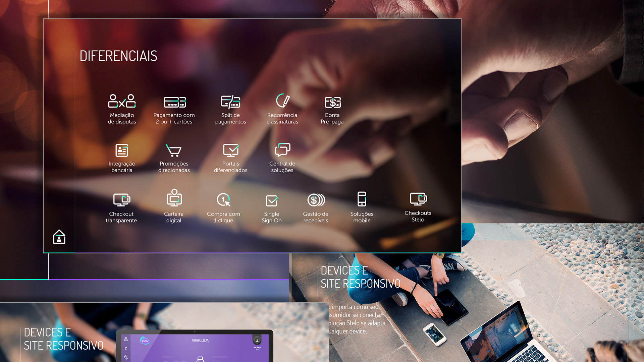
Task: Click the DIFERENCIAIS heading
Action: [x=118, y=56]
